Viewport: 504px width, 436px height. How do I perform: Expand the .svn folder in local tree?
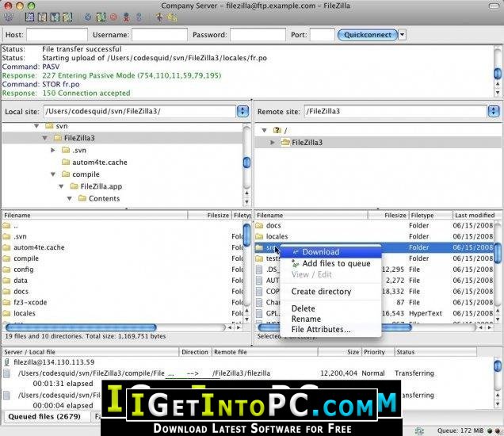[53, 150]
